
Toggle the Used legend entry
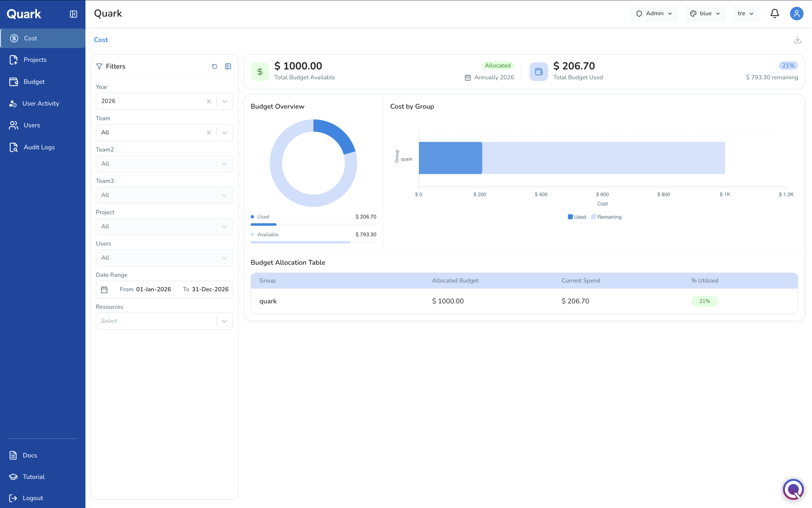pos(577,217)
